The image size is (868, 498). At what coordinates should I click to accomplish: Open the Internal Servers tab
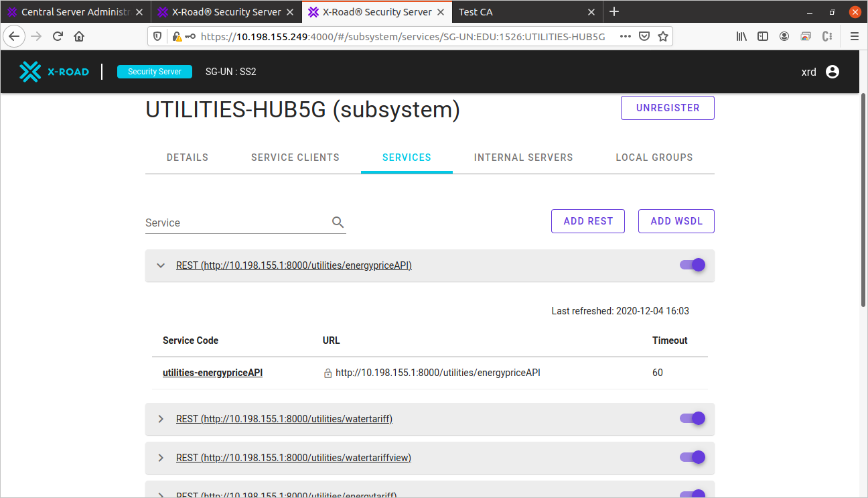click(x=523, y=158)
